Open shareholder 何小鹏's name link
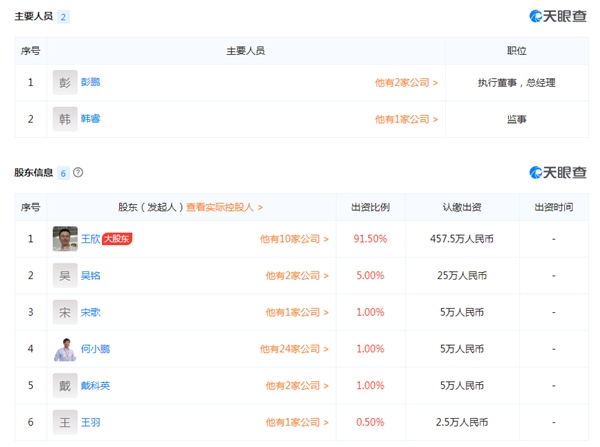The height and width of the screenshot is (447, 600). (x=95, y=349)
